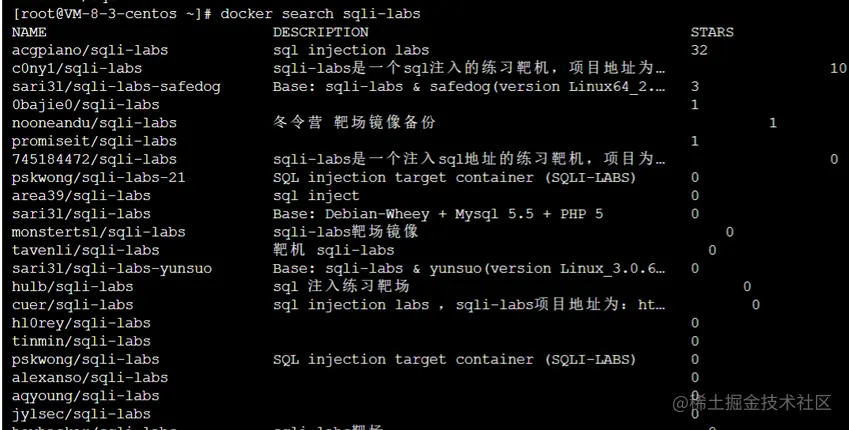Click the sari3l/sqli-labs-safedog entry
Viewport: 849px width, 430px height.
tap(116, 87)
